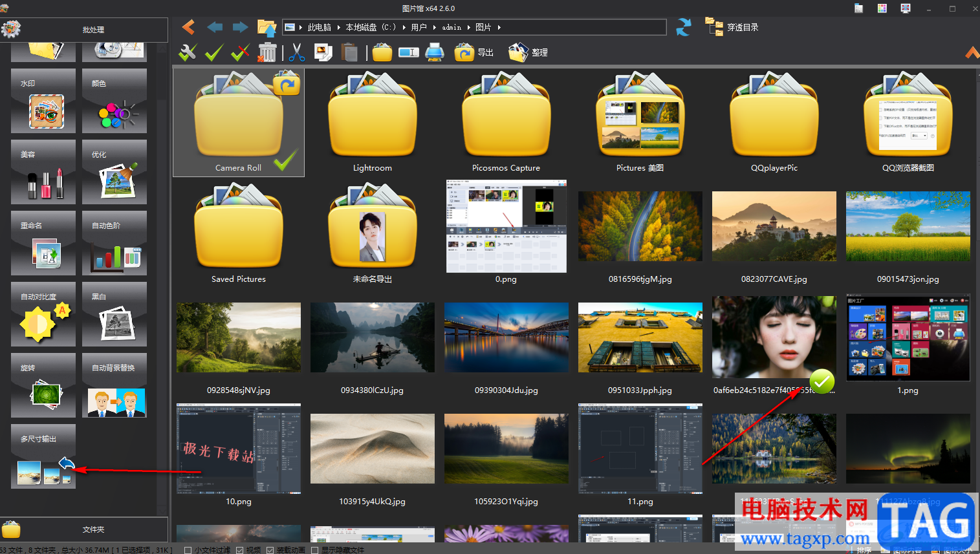
Task: Create a new folder via toolbar folder icon
Action: tap(382, 52)
